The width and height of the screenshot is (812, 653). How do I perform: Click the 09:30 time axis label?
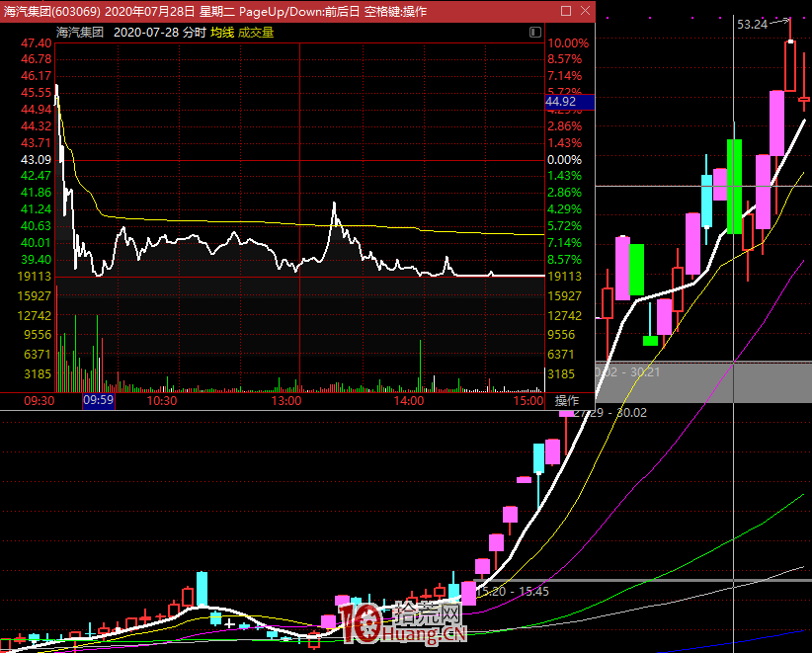(x=38, y=401)
